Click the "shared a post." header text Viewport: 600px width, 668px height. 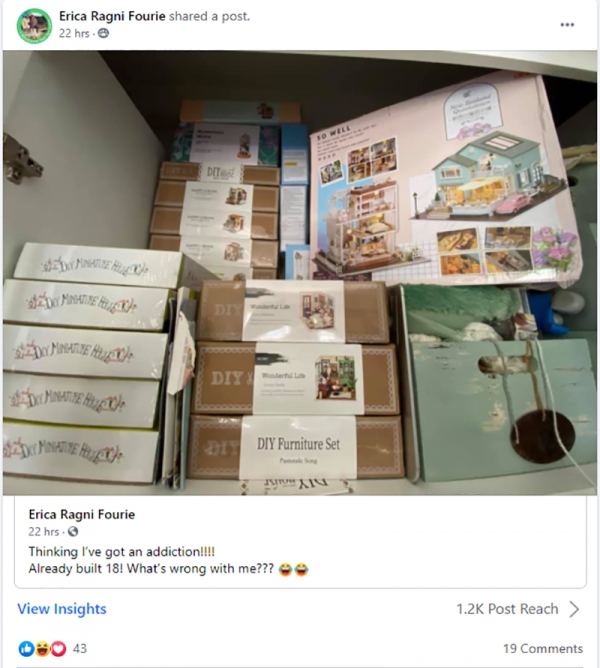click(209, 16)
